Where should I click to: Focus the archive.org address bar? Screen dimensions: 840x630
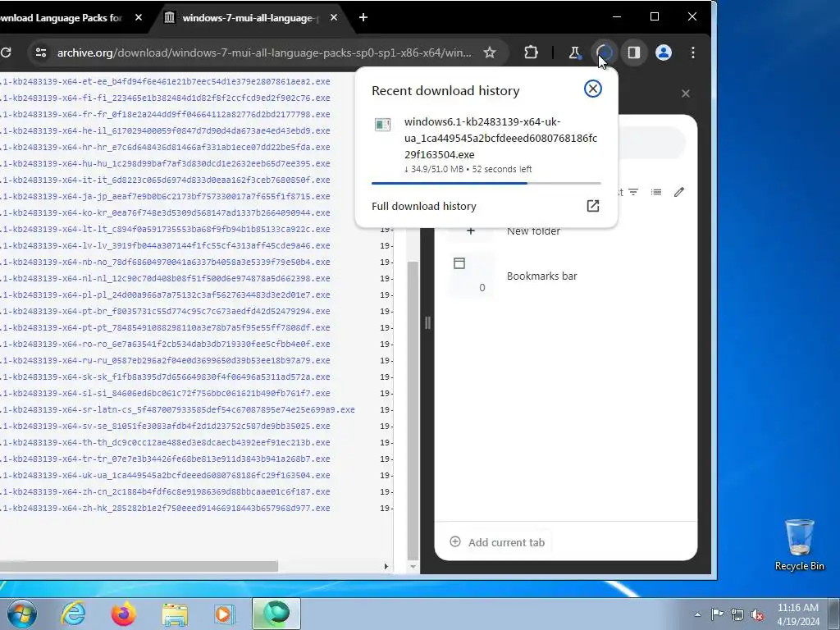(x=264, y=52)
